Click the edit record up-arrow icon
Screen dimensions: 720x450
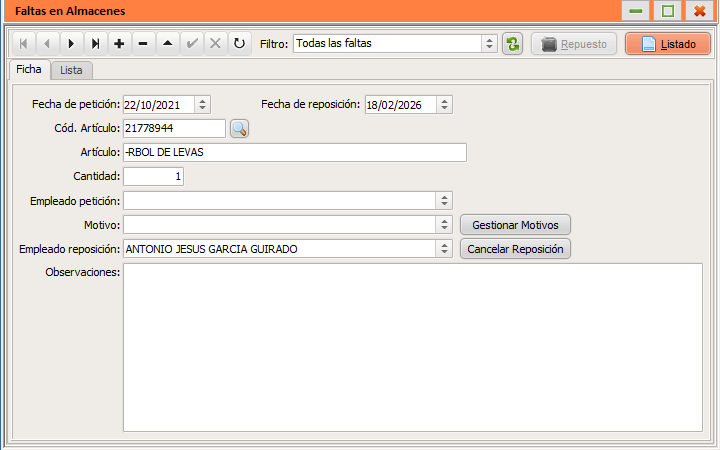pos(168,44)
